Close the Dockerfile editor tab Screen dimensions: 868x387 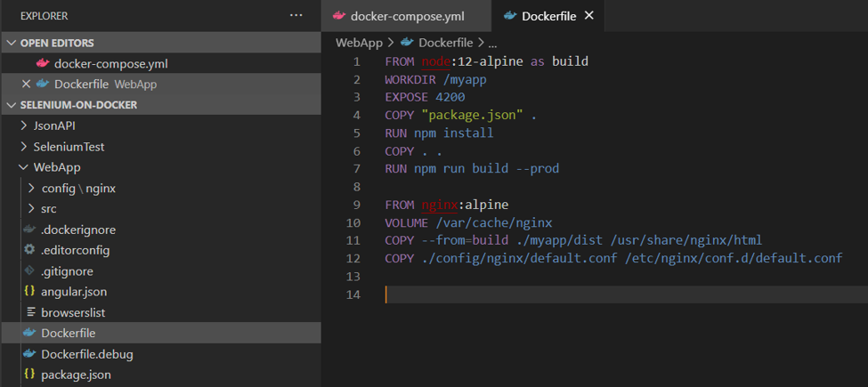click(x=589, y=16)
